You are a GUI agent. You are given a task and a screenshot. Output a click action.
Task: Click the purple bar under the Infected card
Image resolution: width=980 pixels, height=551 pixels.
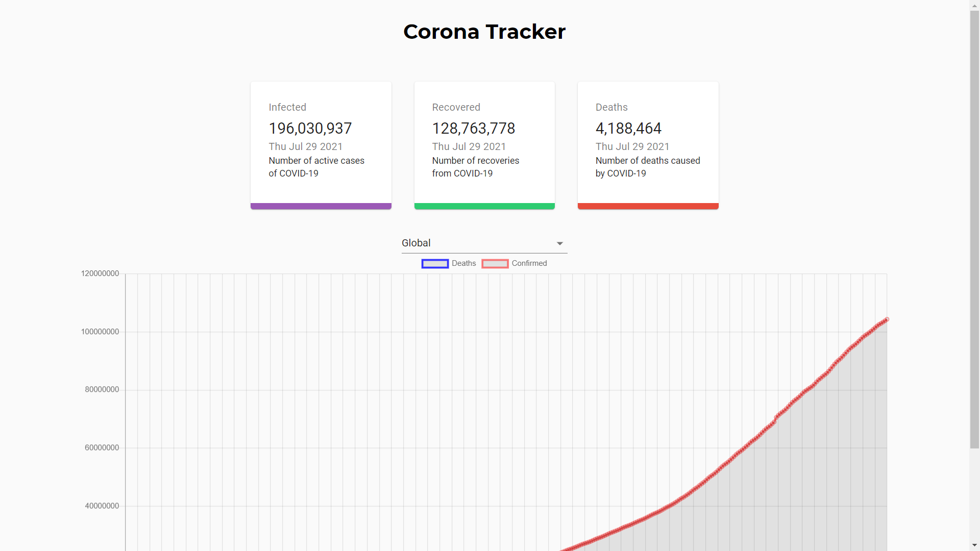pyautogui.click(x=321, y=206)
